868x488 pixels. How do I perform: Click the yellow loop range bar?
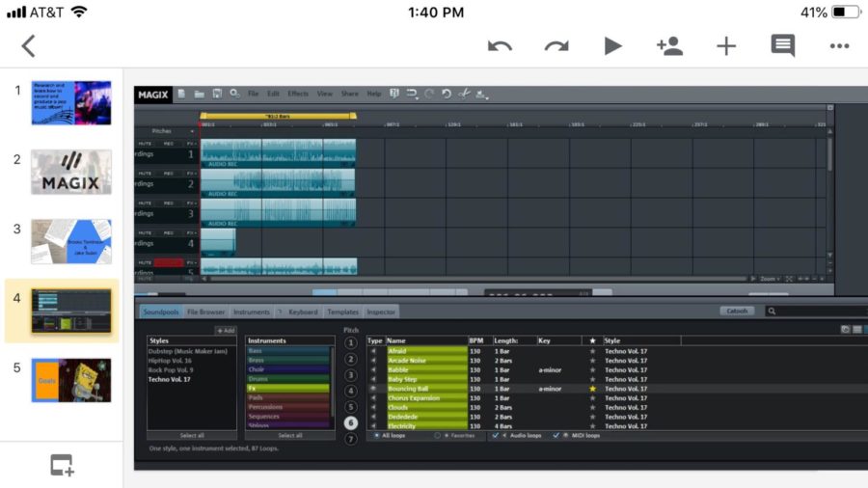coord(278,116)
